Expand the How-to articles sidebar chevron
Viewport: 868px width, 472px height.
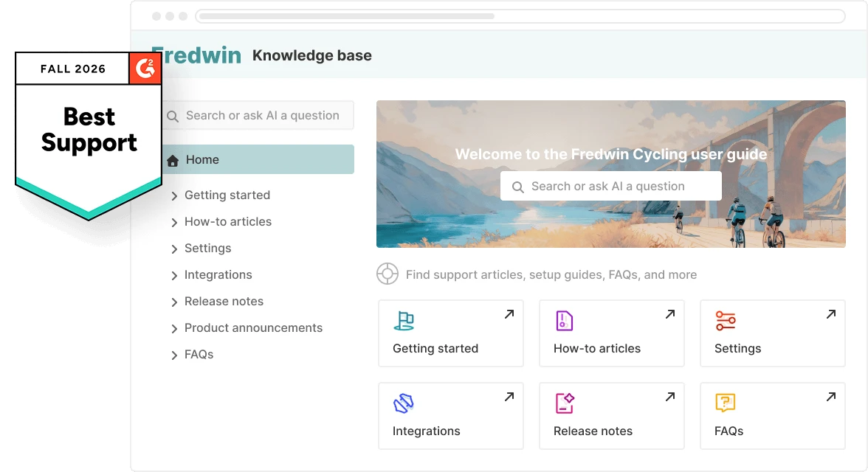click(174, 223)
